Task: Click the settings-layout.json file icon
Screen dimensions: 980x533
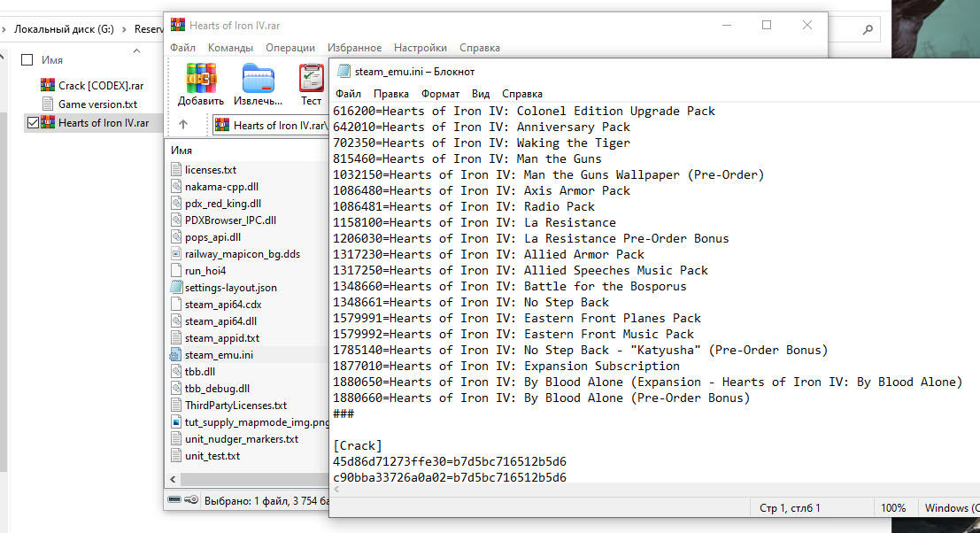Action: click(x=176, y=288)
